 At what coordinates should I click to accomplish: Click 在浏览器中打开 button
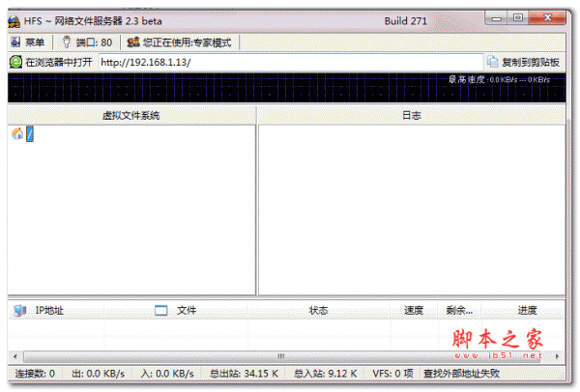click(51, 62)
